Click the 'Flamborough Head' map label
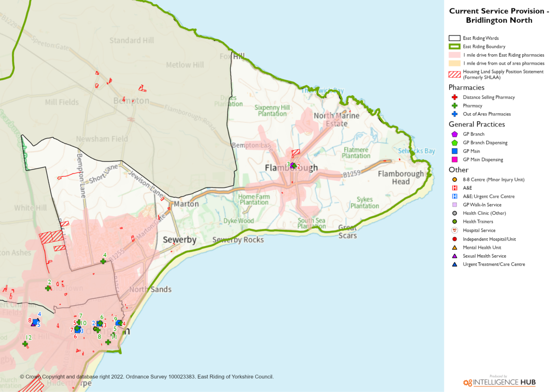This screenshot has width=554, height=392. pos(401,178)
